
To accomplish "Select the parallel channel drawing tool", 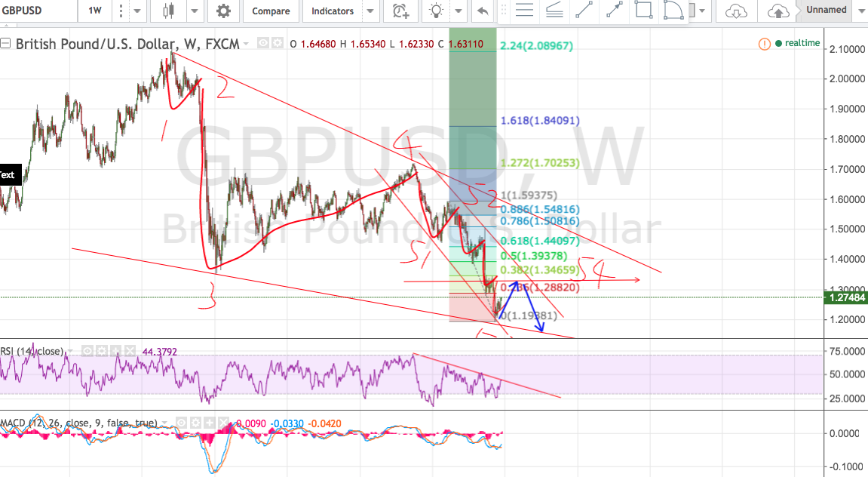I will [554, 10].
